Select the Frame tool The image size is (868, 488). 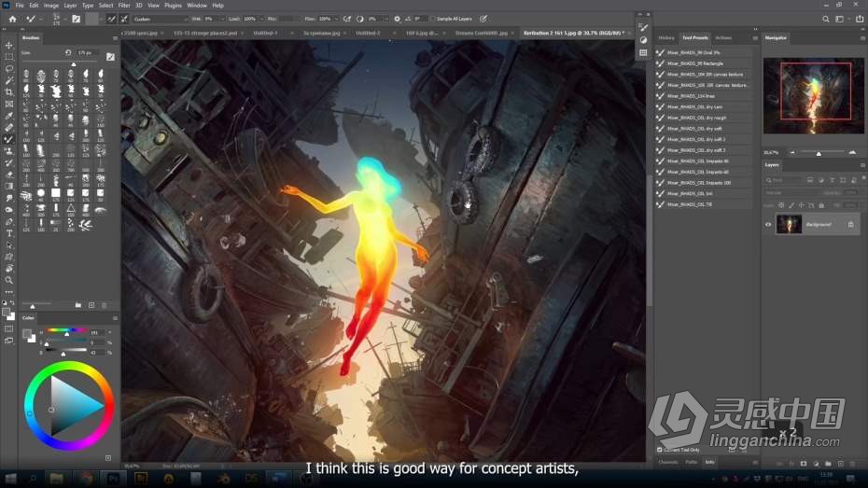click(8, 104)
